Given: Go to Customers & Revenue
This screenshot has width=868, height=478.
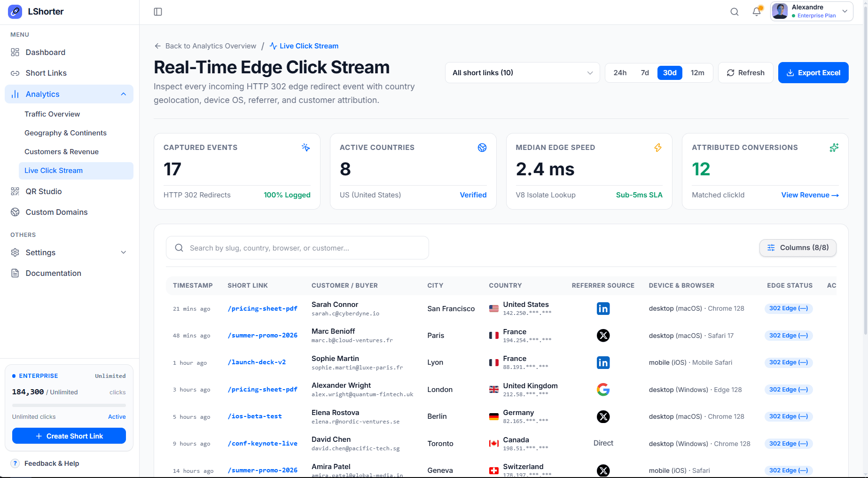Looking at the screenshot, I should tap(62, 152).
